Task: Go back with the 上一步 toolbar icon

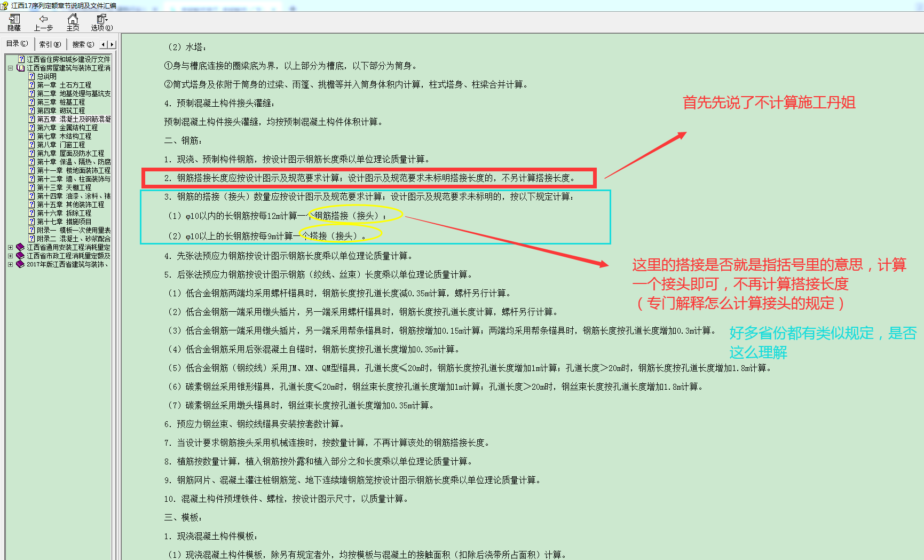Action: tap(43, 22)
